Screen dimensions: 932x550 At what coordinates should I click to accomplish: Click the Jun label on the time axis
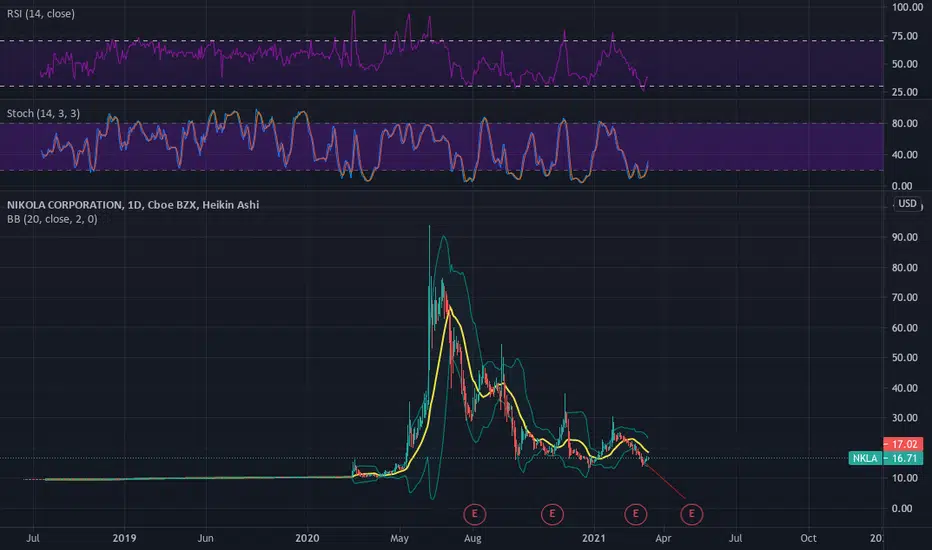point(205,538)
